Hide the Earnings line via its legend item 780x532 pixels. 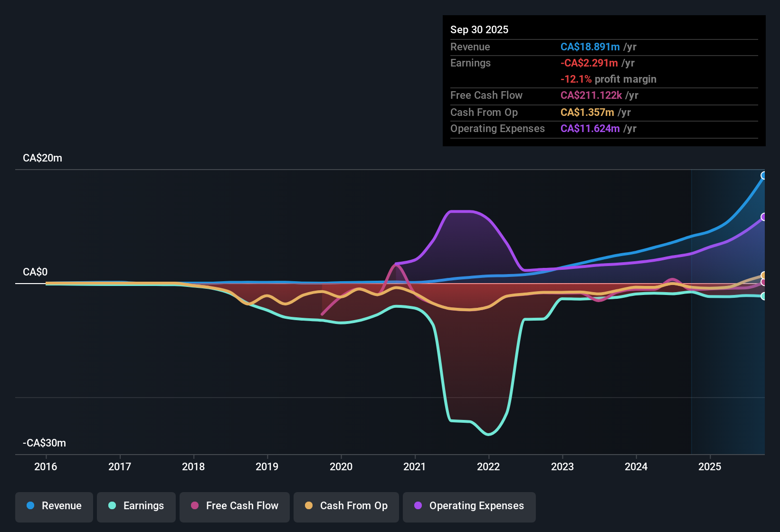pos(136,506)
